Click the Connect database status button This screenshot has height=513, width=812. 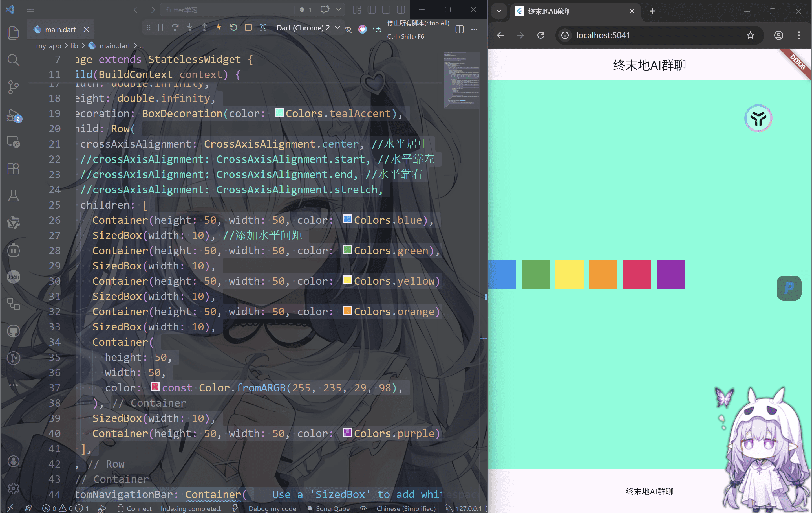134,508
